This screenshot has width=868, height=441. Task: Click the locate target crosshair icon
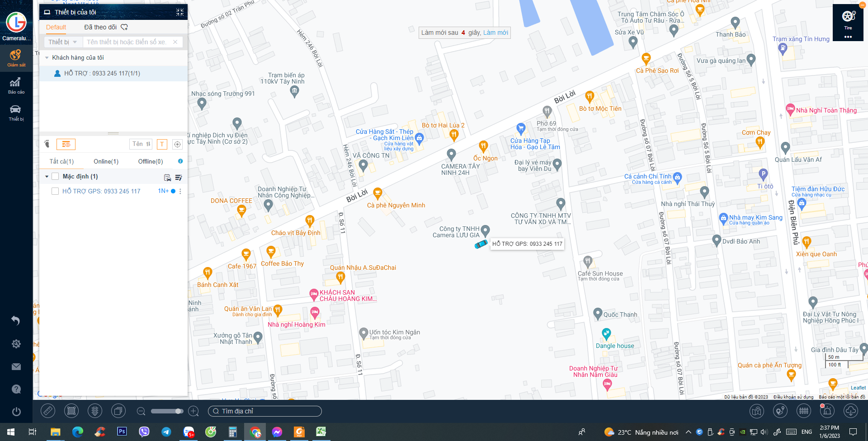[x=178, y=145]
